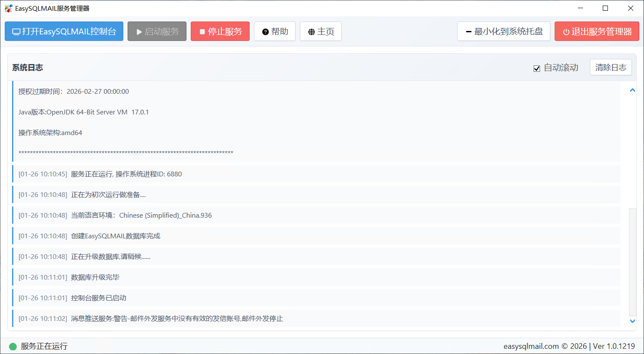
Task: Maximize the service manager window
Action: coord(605,8)
